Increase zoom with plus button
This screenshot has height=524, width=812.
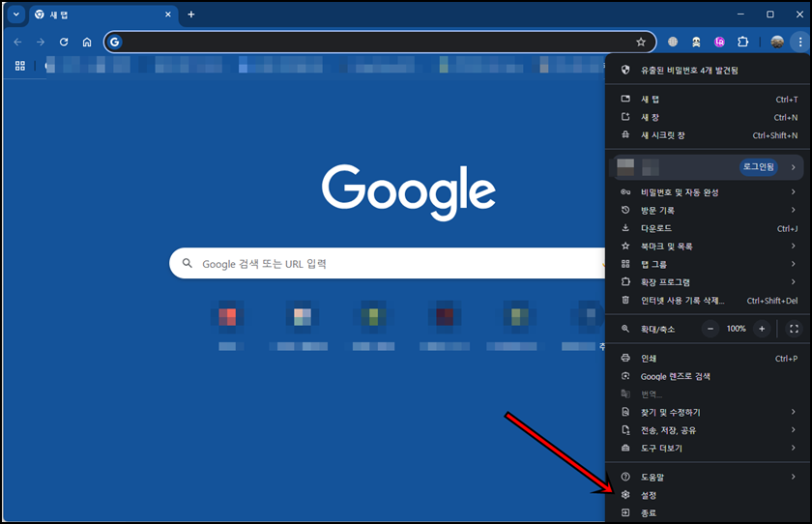click(762, 329)
